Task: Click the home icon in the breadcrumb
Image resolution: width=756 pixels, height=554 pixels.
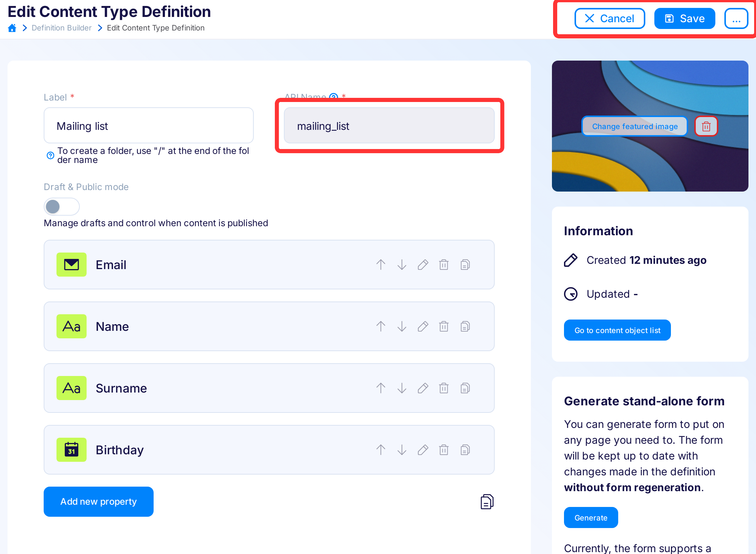Action: tap(12, 27)
